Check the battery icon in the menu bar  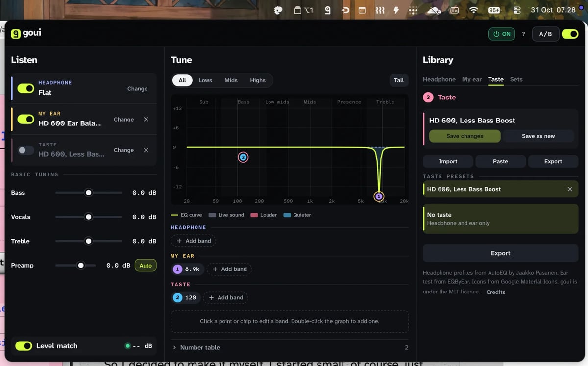click(494, 10)
